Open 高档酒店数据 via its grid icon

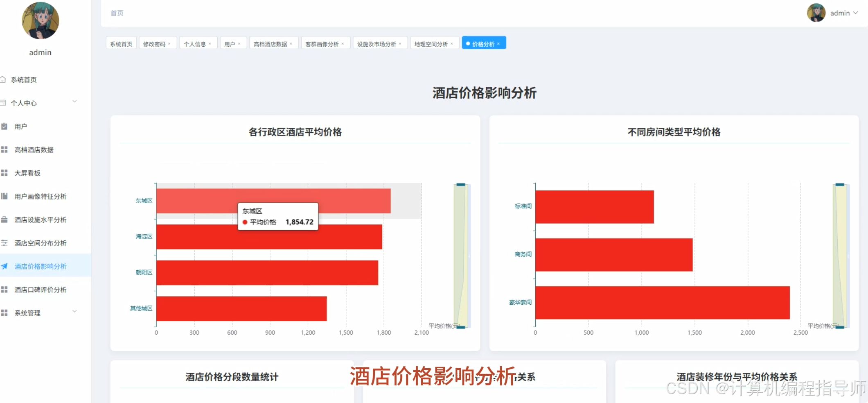[x=5, y=149]
